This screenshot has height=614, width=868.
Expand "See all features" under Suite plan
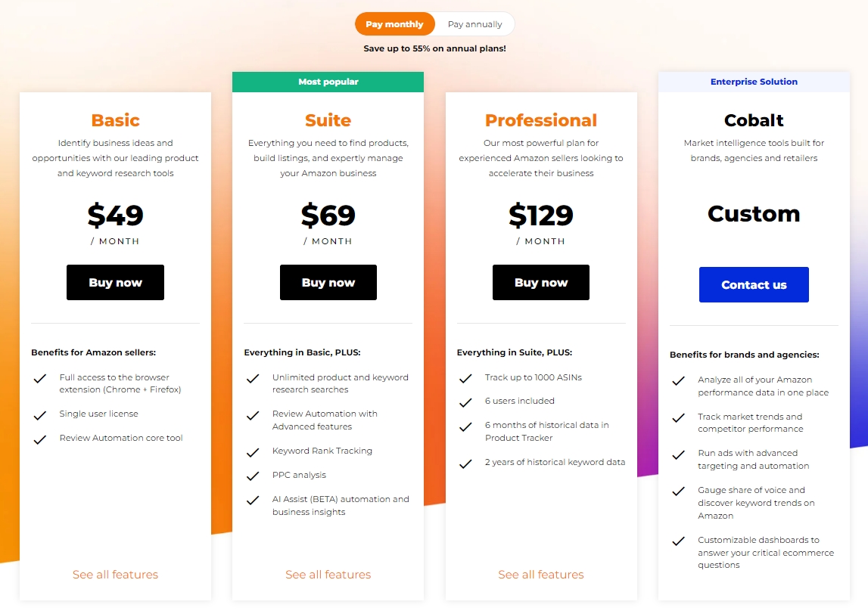328,575
